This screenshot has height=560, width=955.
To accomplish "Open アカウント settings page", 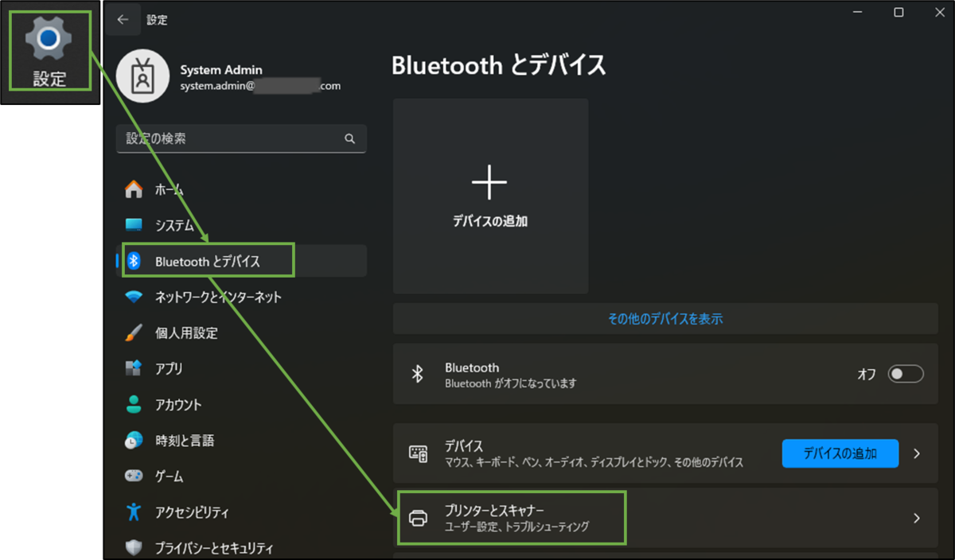I will click(x=242, y=404).
